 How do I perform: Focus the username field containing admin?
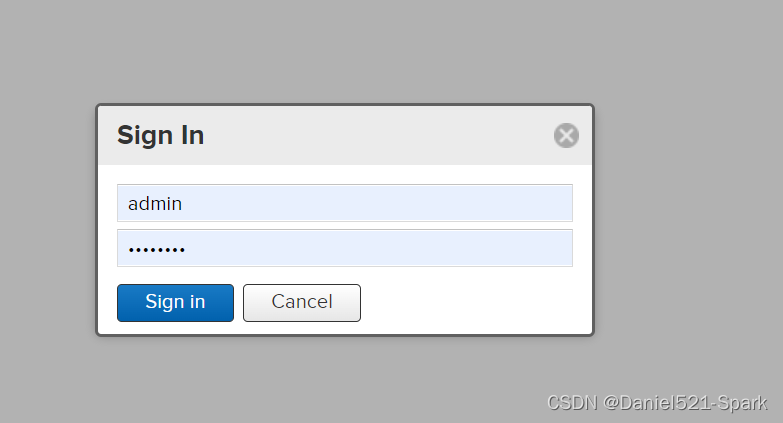(344, 203)
